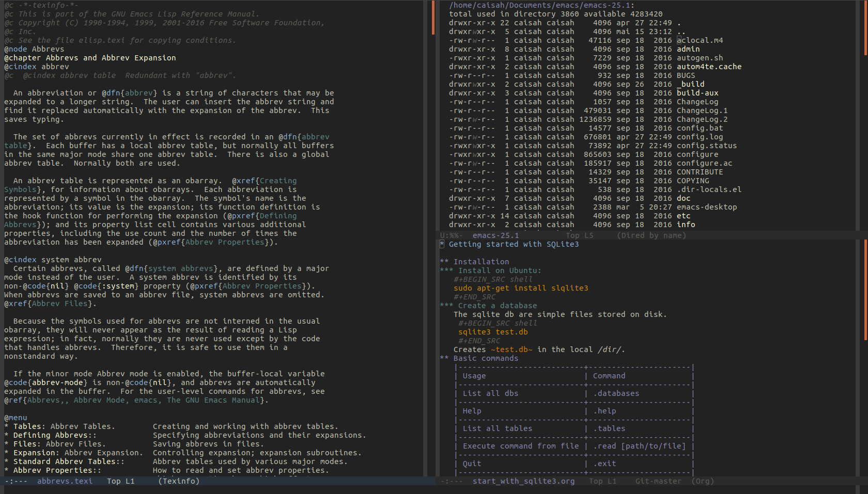The height and width of the screenshot is (494, 868).
Task: Click the @menu line in abbrevs.texi
Action: pyautogui.click(x=16, y=418)
